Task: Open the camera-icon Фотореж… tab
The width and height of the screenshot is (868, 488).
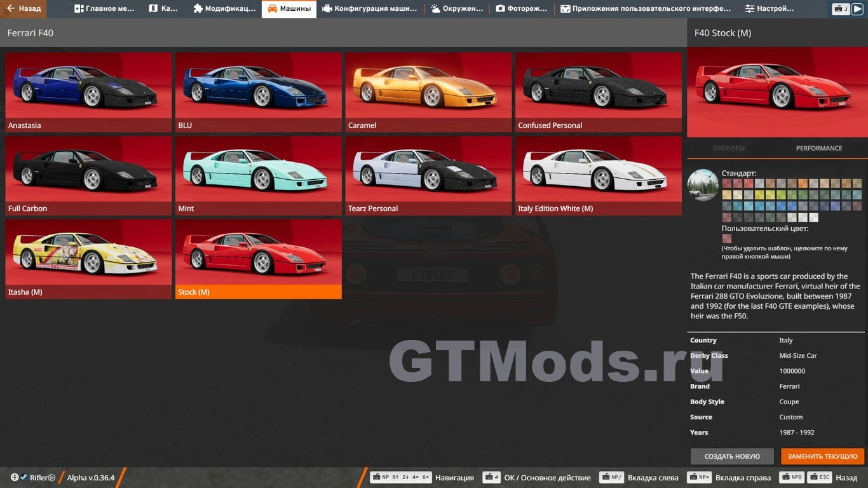Action: pos(521,9)
